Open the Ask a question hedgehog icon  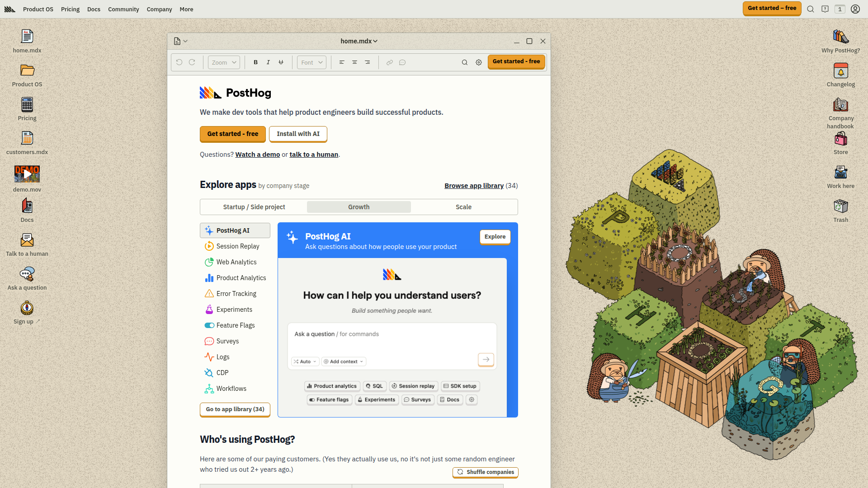pos(27,274)
